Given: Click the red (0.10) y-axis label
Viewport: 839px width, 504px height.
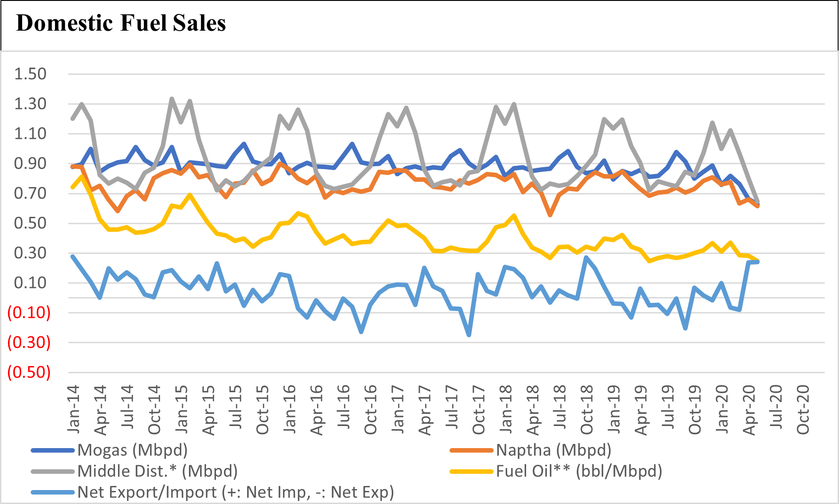Looking at the screenshot, I should 29,312.
